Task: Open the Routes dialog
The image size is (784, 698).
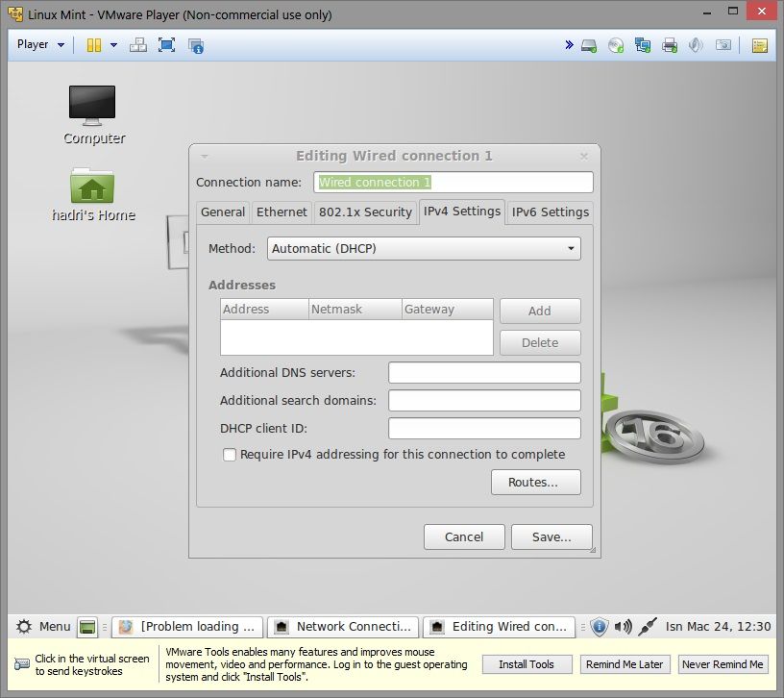Action: [536, 483]
